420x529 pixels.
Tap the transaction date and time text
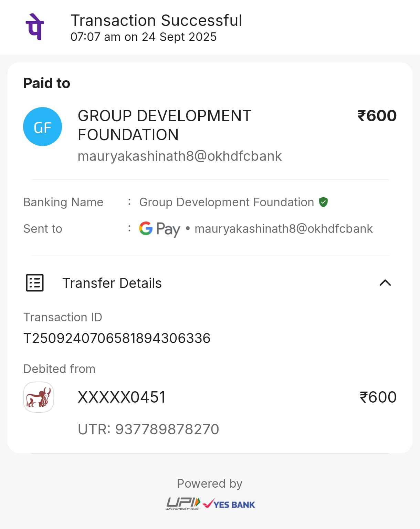click(x=144, y=37)
